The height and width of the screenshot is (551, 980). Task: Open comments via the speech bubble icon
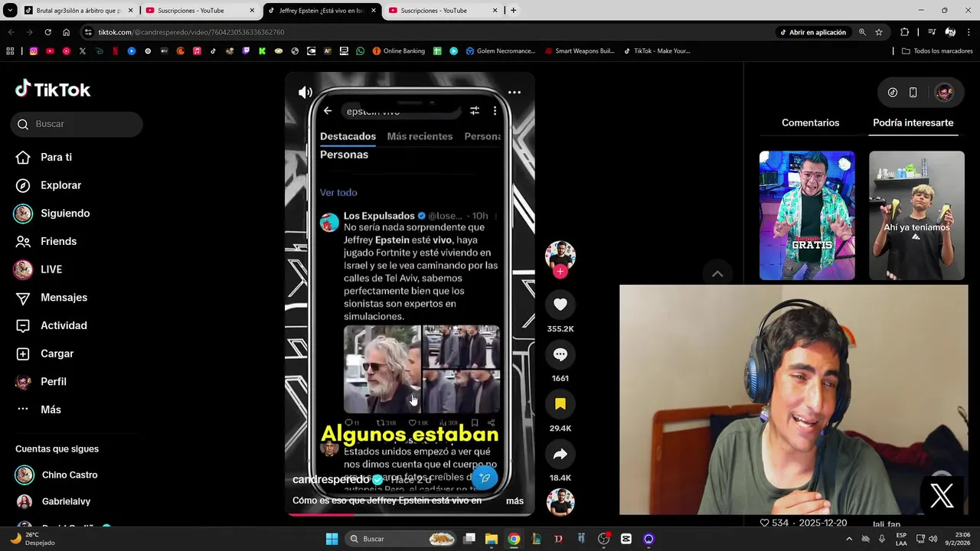[560, 354]
